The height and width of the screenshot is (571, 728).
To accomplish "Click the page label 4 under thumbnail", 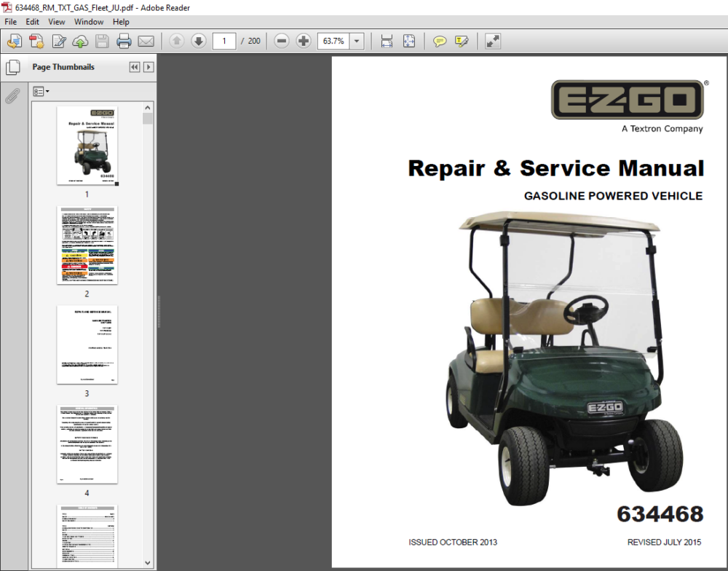I will tap(87, 493).
